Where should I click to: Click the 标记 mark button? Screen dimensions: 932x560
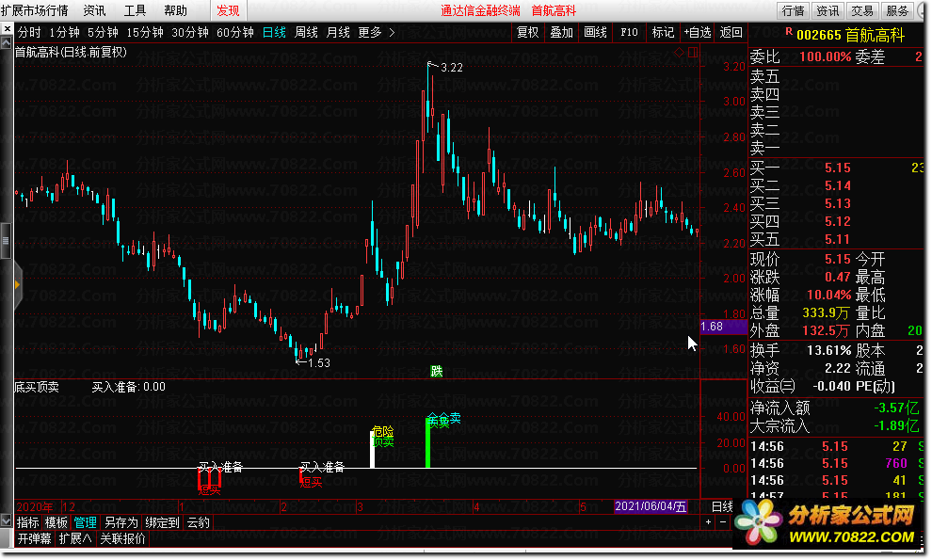click(663, 32)
